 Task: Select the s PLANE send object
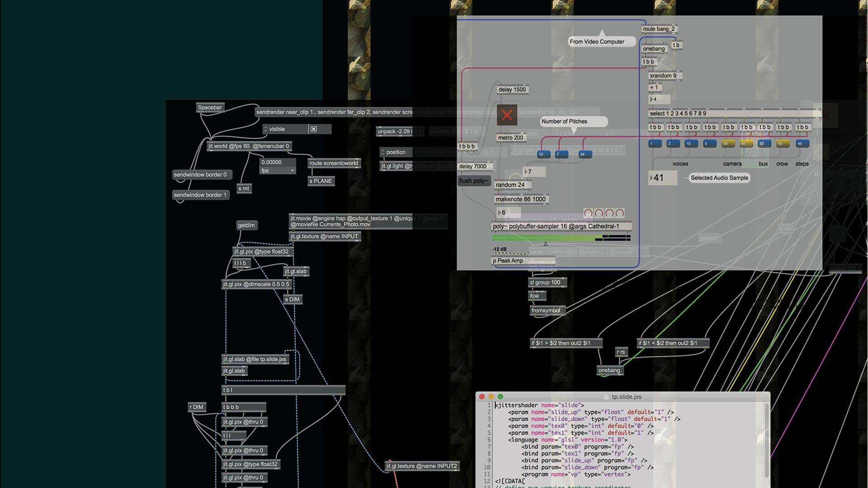point(321,181)
